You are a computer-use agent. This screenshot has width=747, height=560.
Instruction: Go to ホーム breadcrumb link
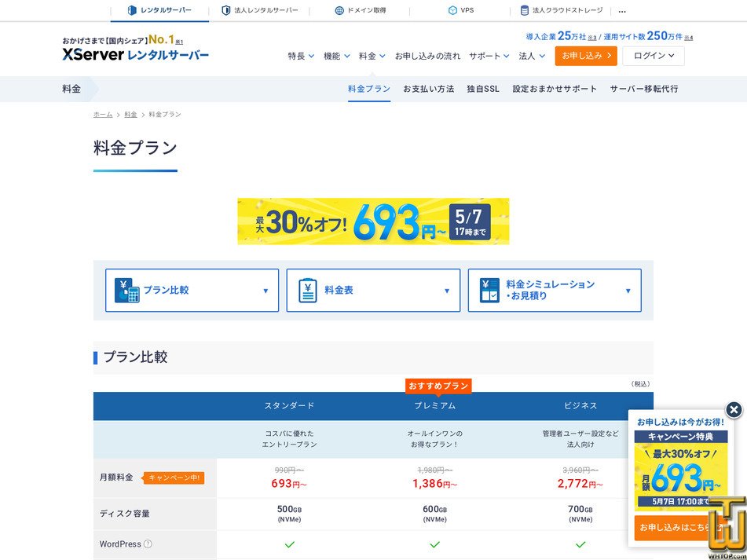(x=103, y=115)
